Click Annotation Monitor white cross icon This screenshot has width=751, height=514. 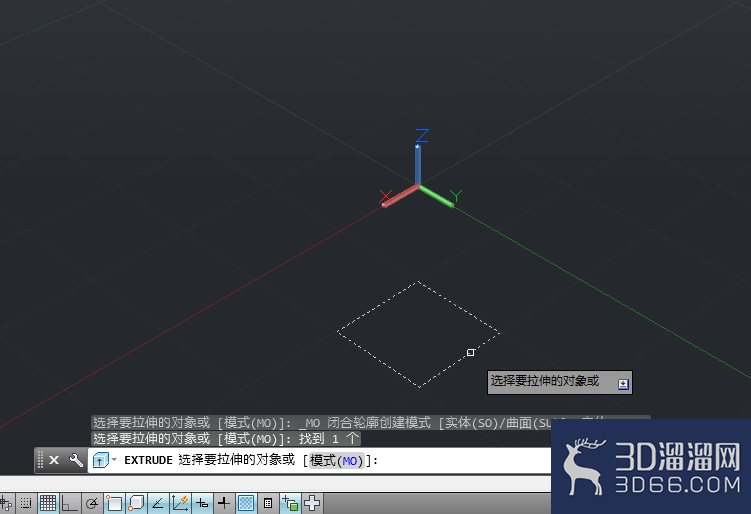click(x=312, y=503)
